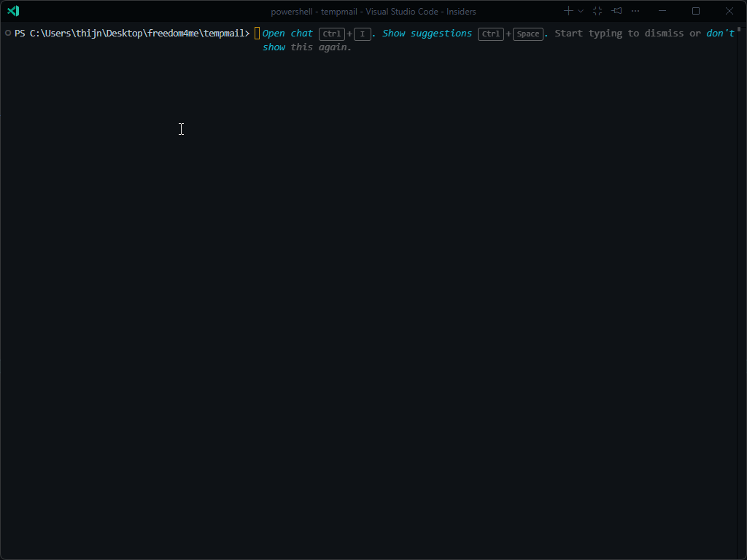This screenshot has width=747, height=560.
Task: Click the "Show suggestions" link
Action: click(427, 34)
